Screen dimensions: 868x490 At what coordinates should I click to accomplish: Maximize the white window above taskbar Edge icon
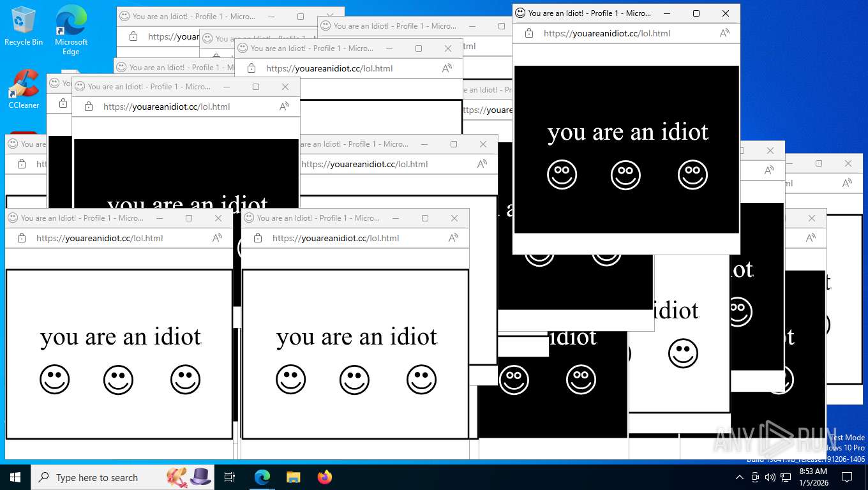(425, 218)
